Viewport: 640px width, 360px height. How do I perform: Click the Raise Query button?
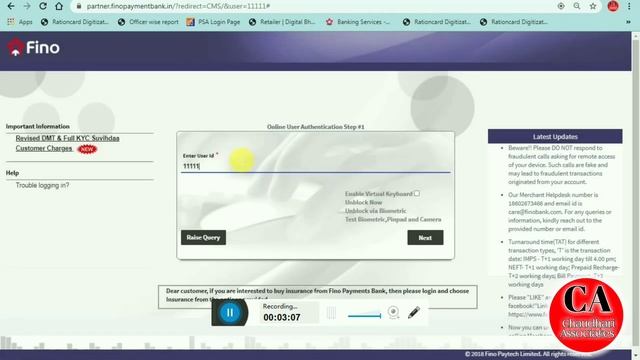click(203, 238)
